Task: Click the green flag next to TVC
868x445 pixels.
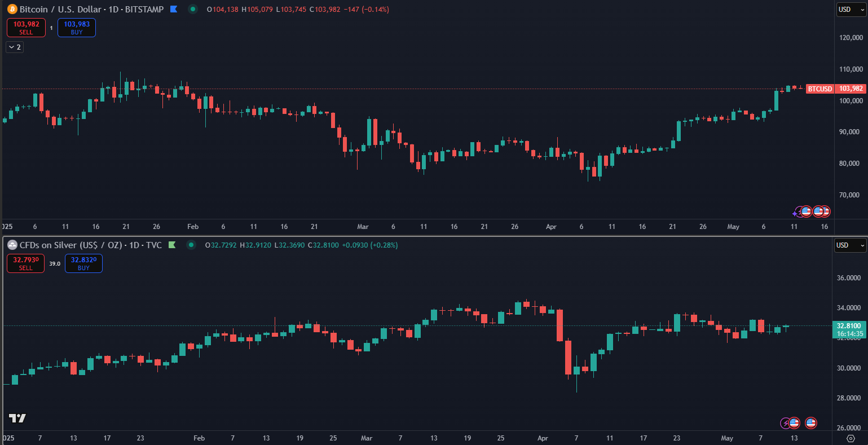Action: click(x=172, y=245)
